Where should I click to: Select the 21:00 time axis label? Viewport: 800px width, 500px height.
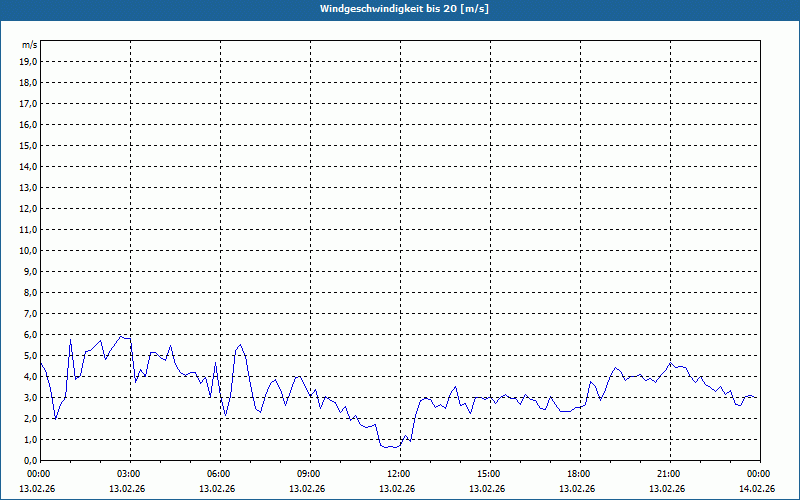click(668, 474)
